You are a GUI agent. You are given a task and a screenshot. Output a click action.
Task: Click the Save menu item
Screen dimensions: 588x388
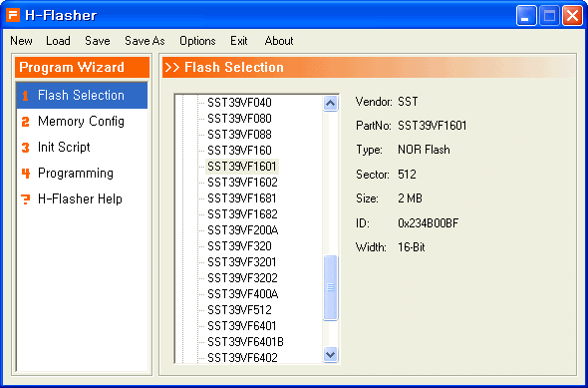click(x=97, y=41)
